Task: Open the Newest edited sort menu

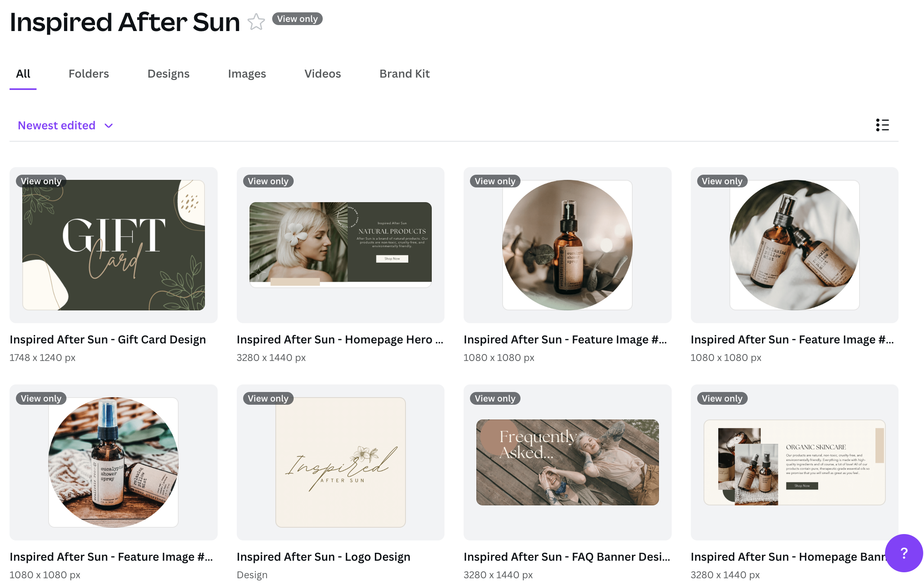Action: pyautogui.click(x=57, y=126)
